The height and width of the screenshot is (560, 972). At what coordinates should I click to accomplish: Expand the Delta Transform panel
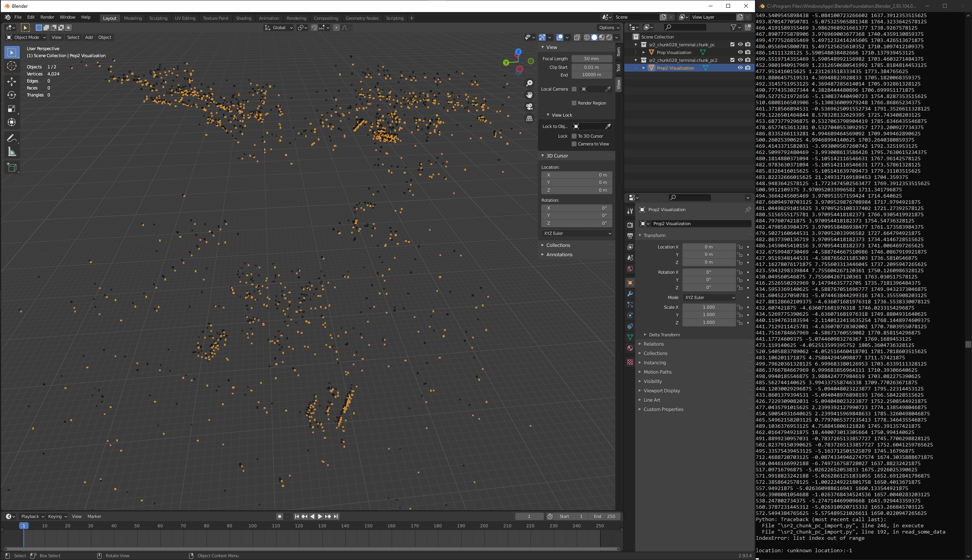click(664, 335)
